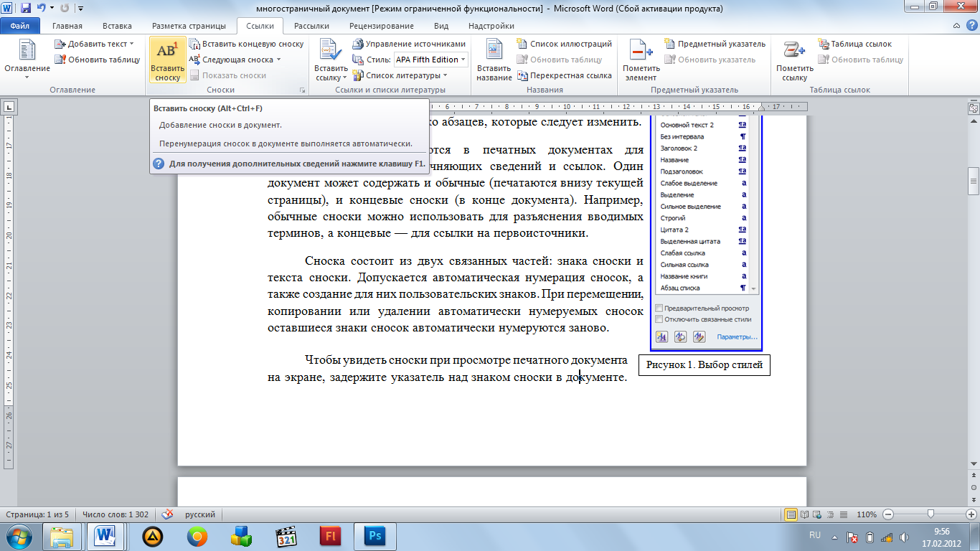
Task: Click the 110% zoom level button
Action: pyautogui.click(x=867, y=514)
